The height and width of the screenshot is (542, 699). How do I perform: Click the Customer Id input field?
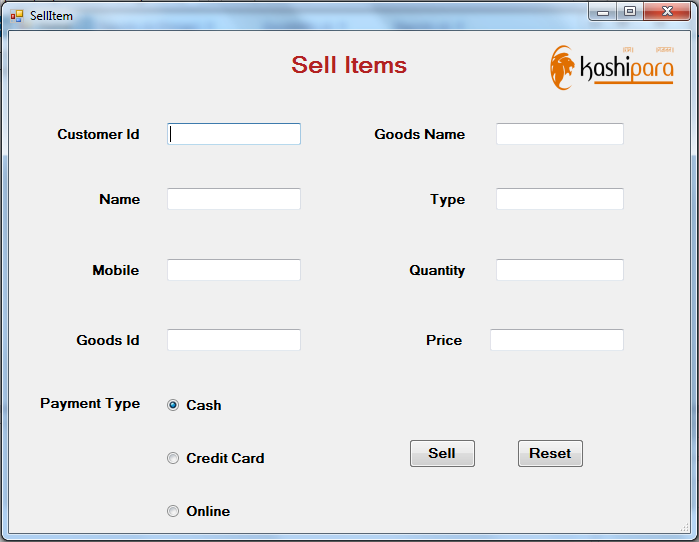click(234, 134)
